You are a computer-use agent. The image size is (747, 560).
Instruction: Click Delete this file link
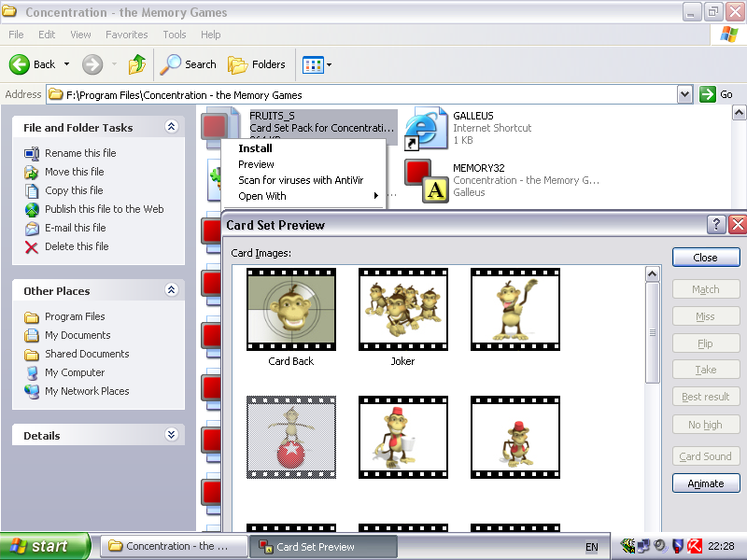click(77, 246)
